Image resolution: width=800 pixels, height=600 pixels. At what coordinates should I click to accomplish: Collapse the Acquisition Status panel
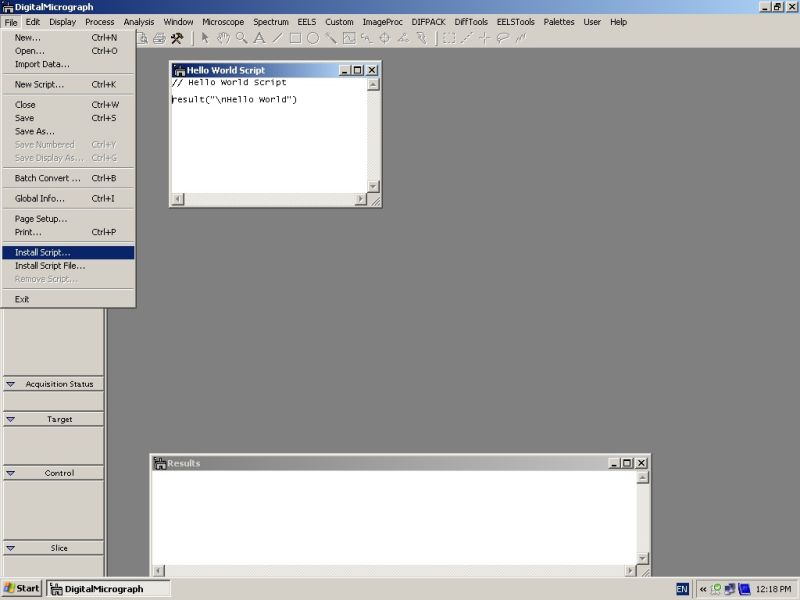(10, 384)
